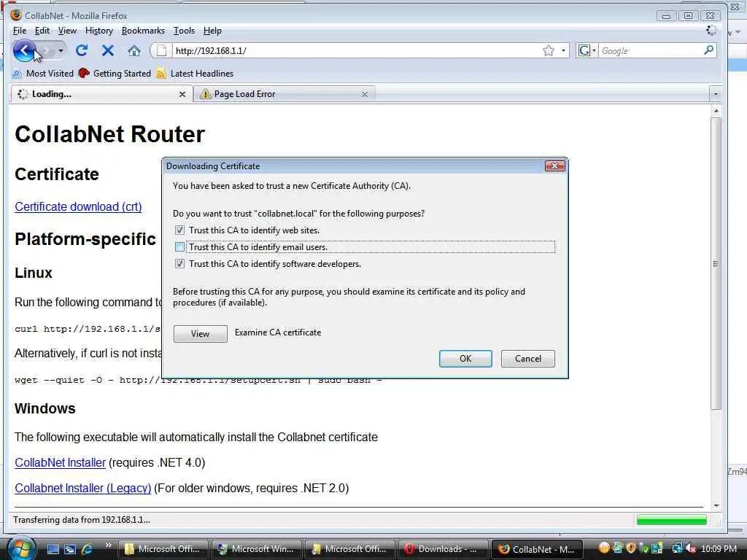747x560 pixels.
Task: Click Switch between windows quick launch icon
Action: [70, 549]
